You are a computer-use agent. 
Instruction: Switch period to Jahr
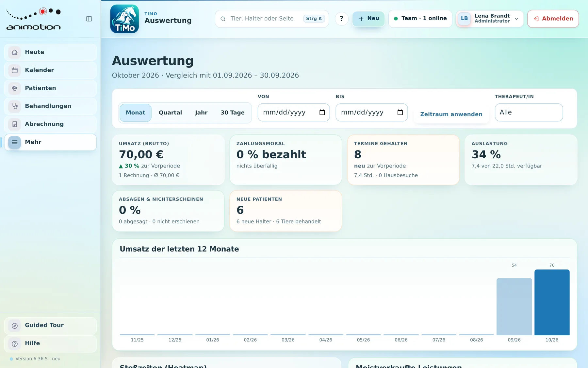(201, 113)
